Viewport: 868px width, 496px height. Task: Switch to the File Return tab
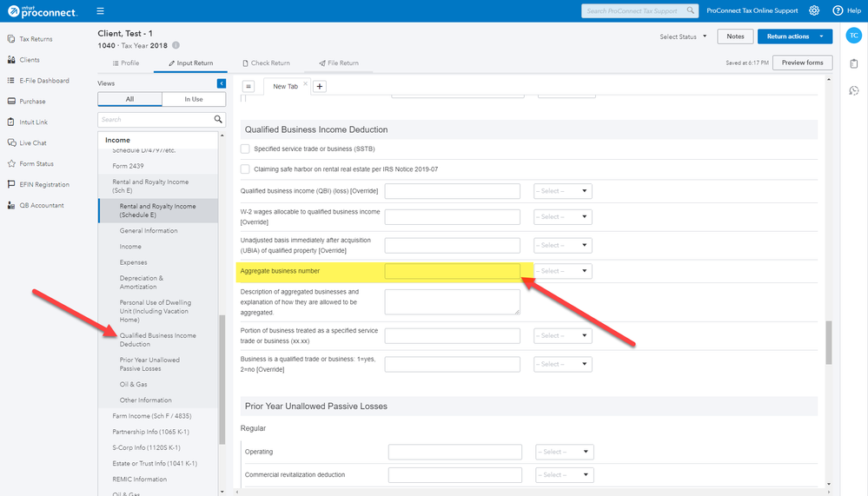(339, 63)
